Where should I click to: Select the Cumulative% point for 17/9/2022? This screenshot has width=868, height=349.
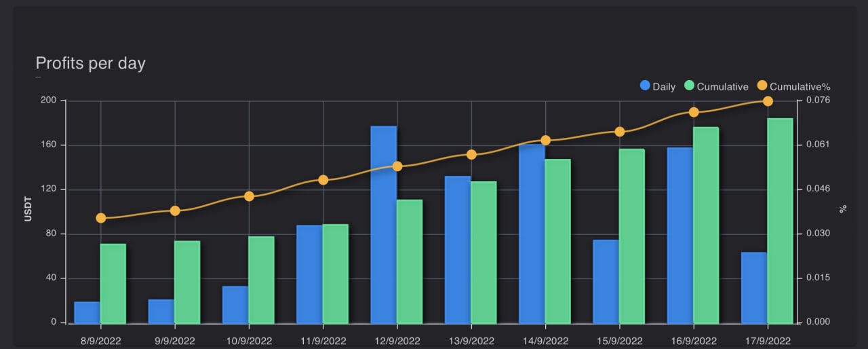click(768, 101)
